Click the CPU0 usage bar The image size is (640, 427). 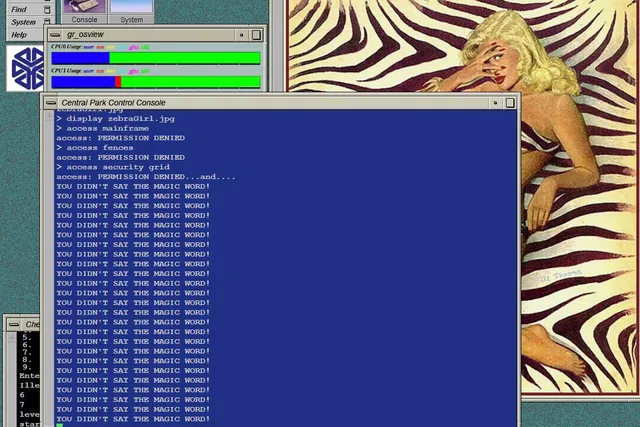pyautogui.click(x=155, y=59)
